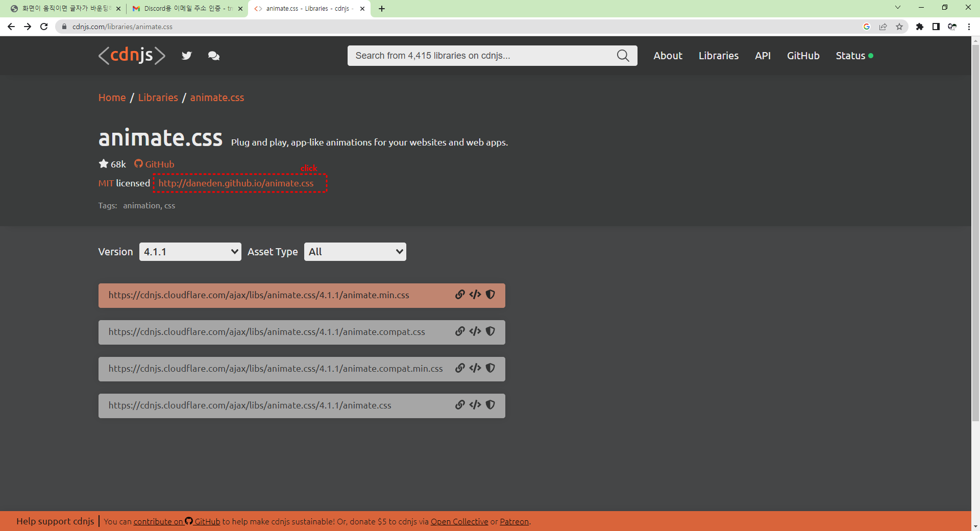Open the Version 4.1.1 dropdown
The width and height of the screenshot is (980, 531).
[190, 252]
